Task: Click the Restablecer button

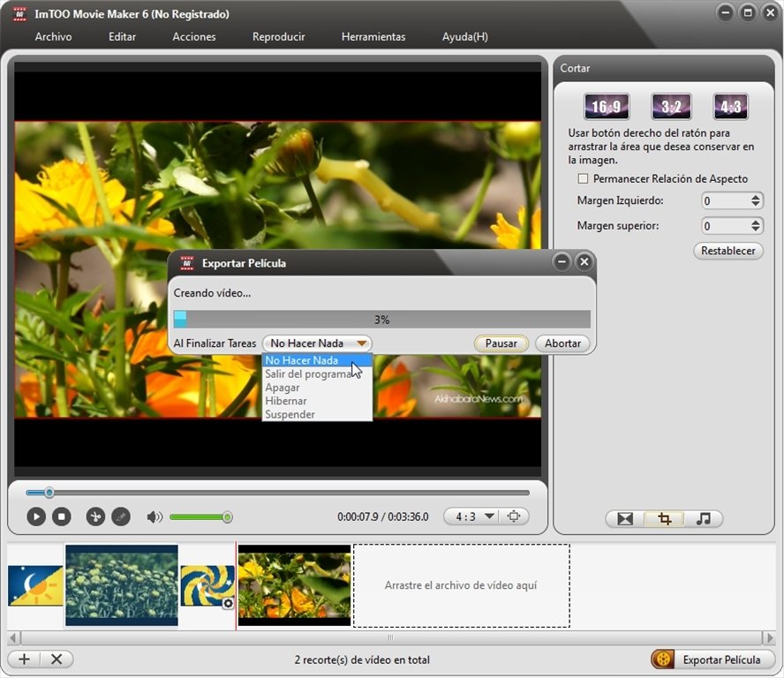Action: click(728, 251)
